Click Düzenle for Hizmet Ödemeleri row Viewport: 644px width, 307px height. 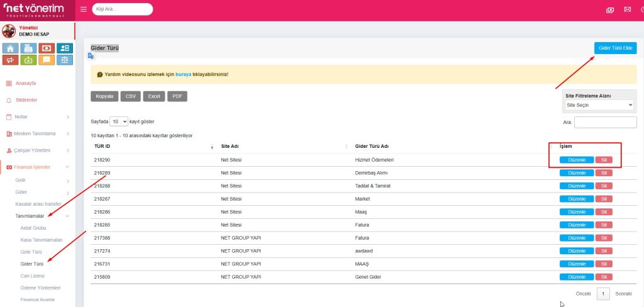[576, 160]
